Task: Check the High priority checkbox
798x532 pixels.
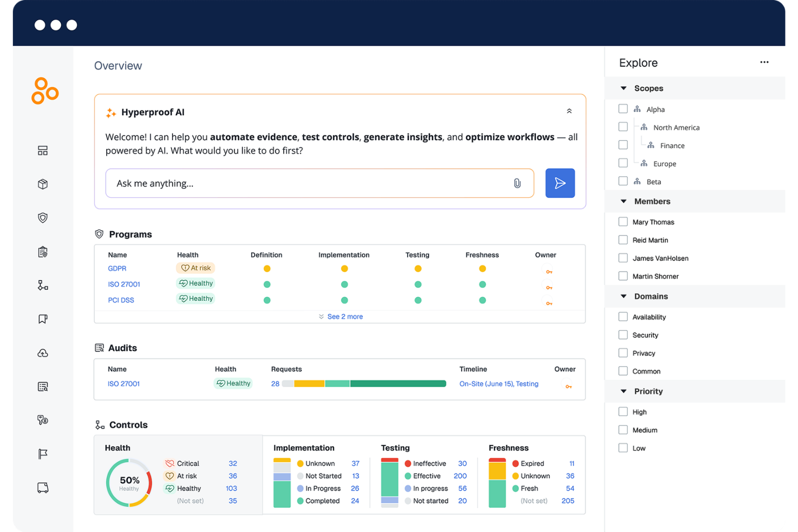Action: pos(623,412)
